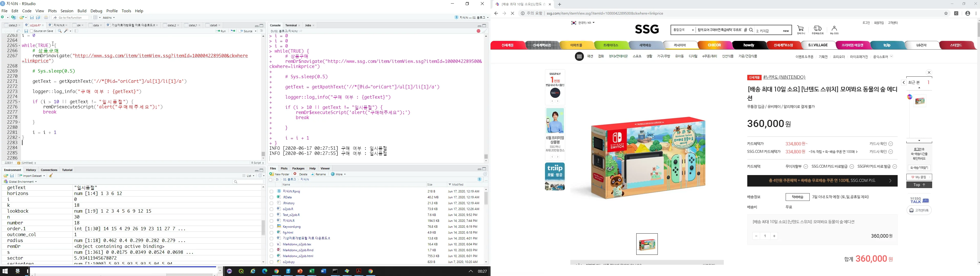Clear workspace with the Environment broom icon
The width and height of the screenshot is (980, 276).
click(x=51, y=176)
